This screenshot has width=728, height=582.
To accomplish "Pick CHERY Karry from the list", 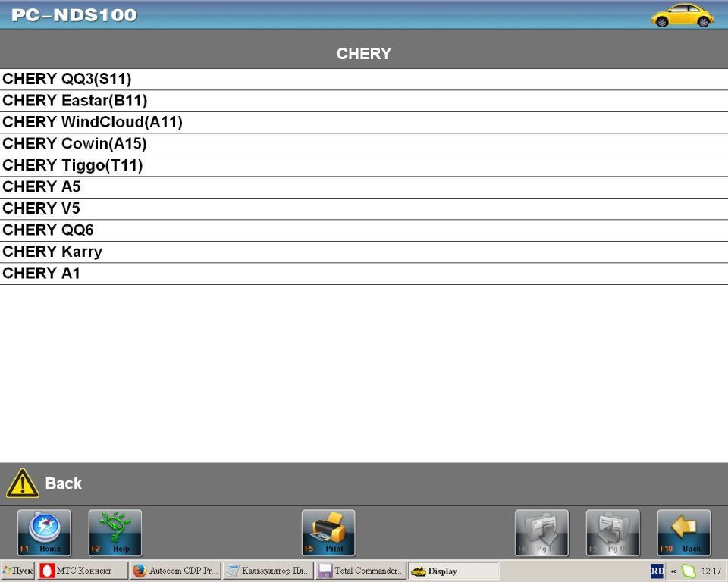I will [364, 252].
